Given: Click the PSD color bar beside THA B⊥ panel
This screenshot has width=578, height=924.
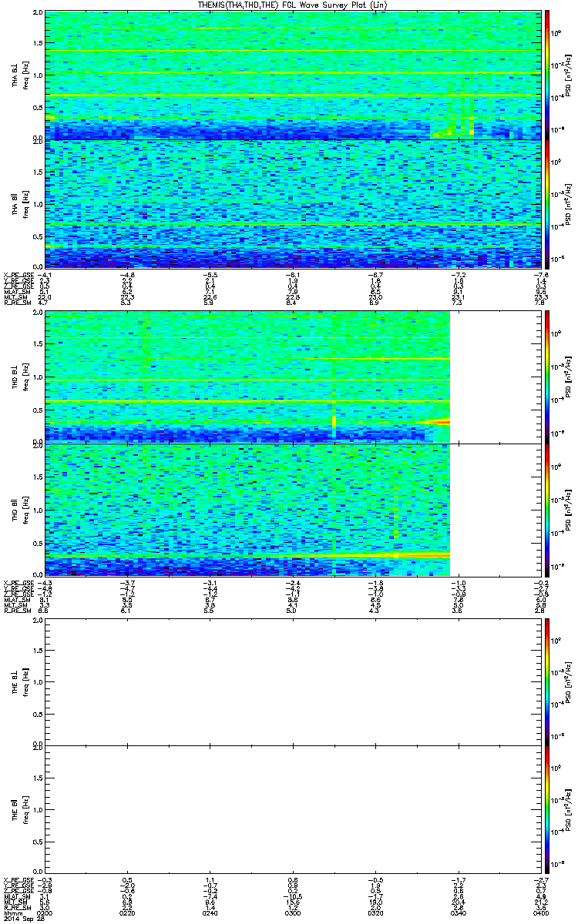Looking at the screenshot, I should click(548, 75).
